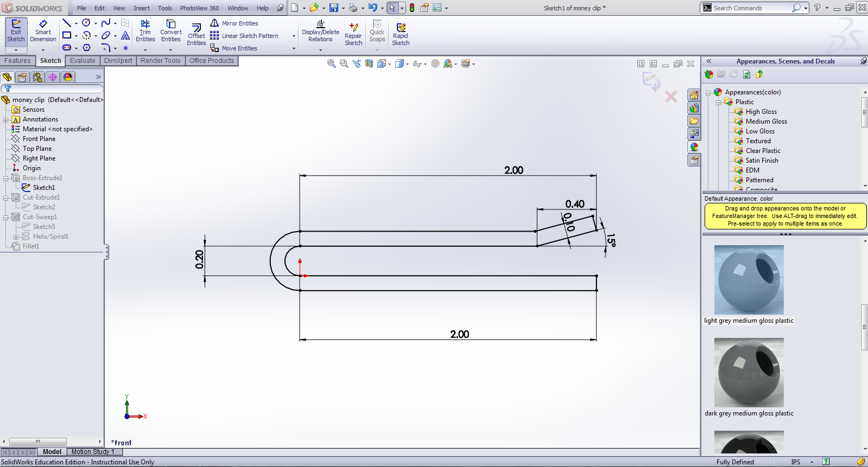This screenshot has width=868, height=467.
Task: Select the Polygon sketch tool
Action: pos(86,48)
